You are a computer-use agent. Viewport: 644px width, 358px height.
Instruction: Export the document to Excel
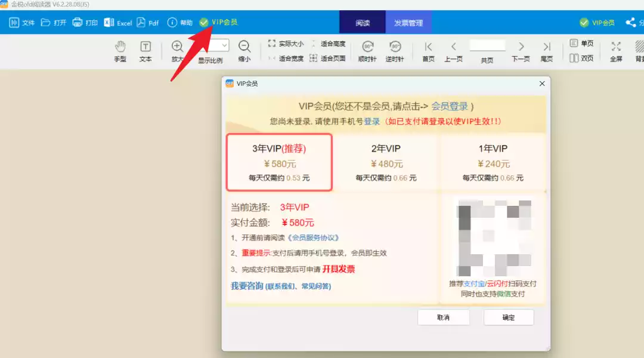pos(117,23)
